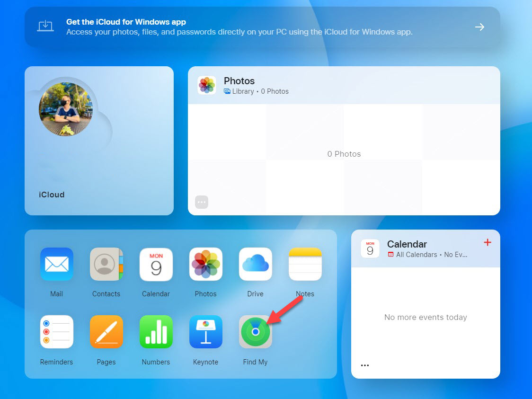Viewport: 532px width, 399px height.
Task: Click the Photos widget title
Action: [239, 81]
